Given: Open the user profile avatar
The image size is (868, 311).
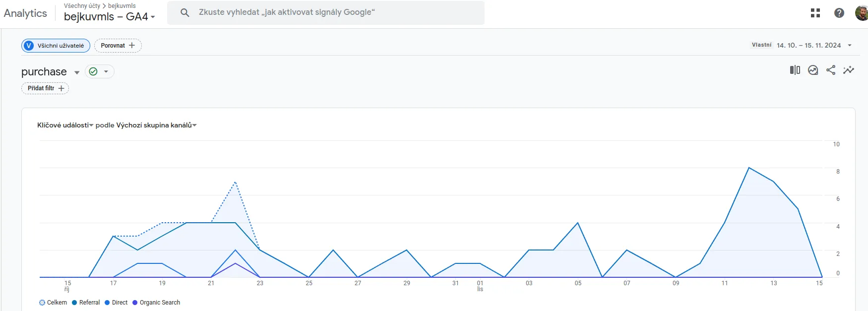Looking at the screenshot, I should [862, 13].
